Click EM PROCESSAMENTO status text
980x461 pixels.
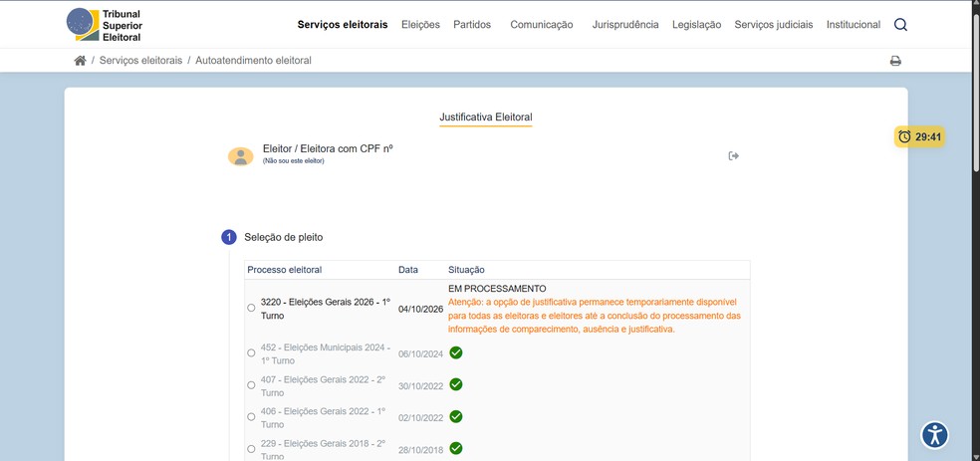click(497, 289)
